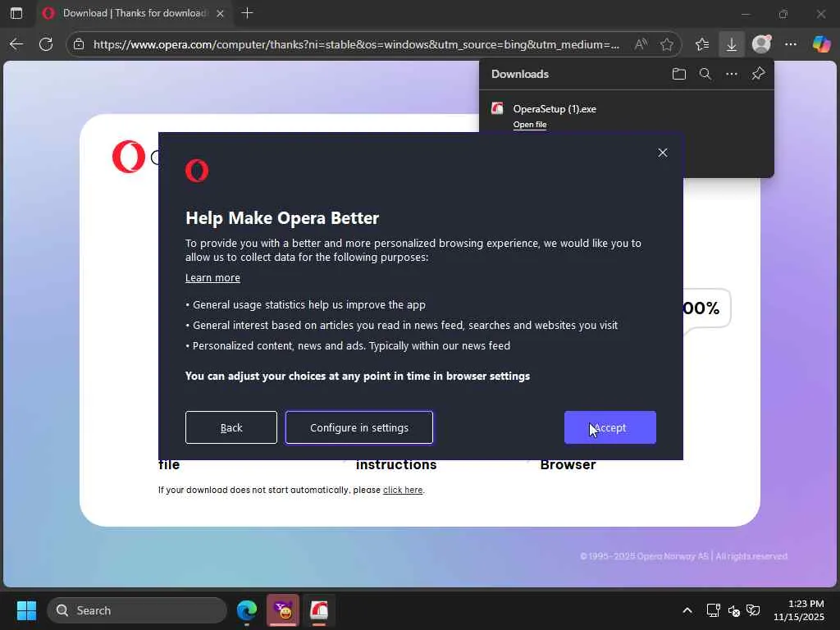
Task: Open the Opera installer taskbar icon
Action: point(319,610)
